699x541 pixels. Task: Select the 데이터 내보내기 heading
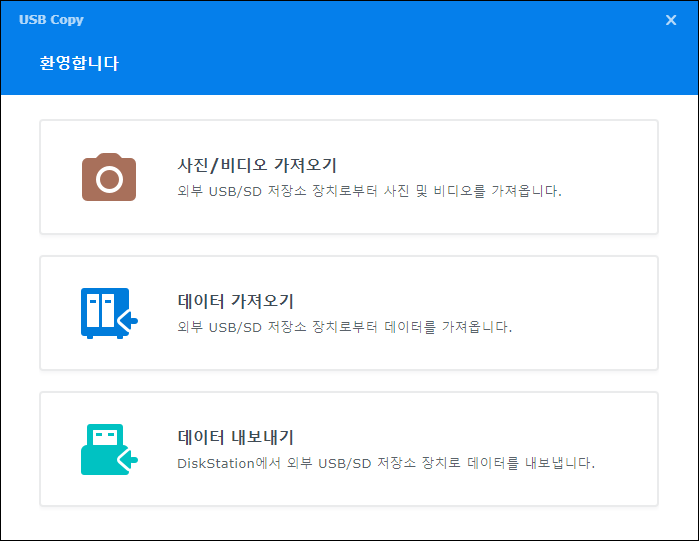(235, 437)
